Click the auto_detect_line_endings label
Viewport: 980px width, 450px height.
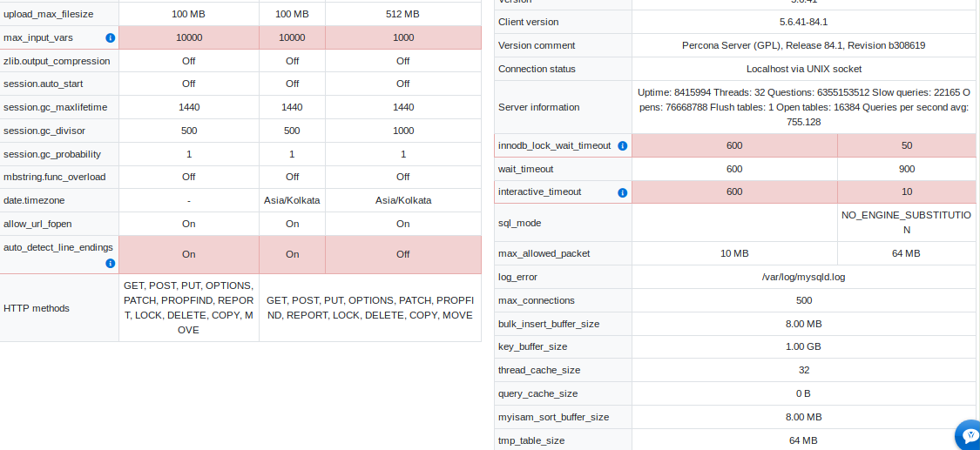click(x=58, y=247)
